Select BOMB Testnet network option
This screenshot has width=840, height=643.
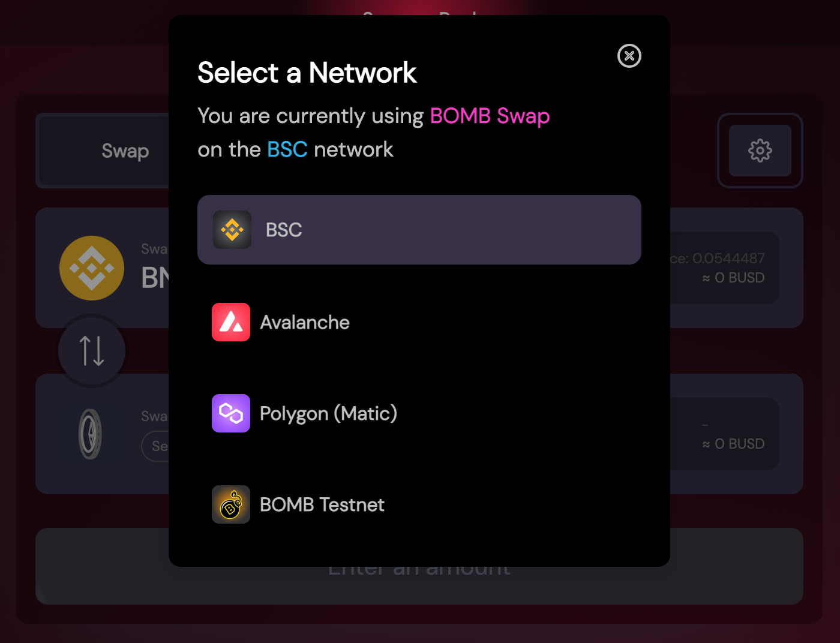(x=322, y=504)
